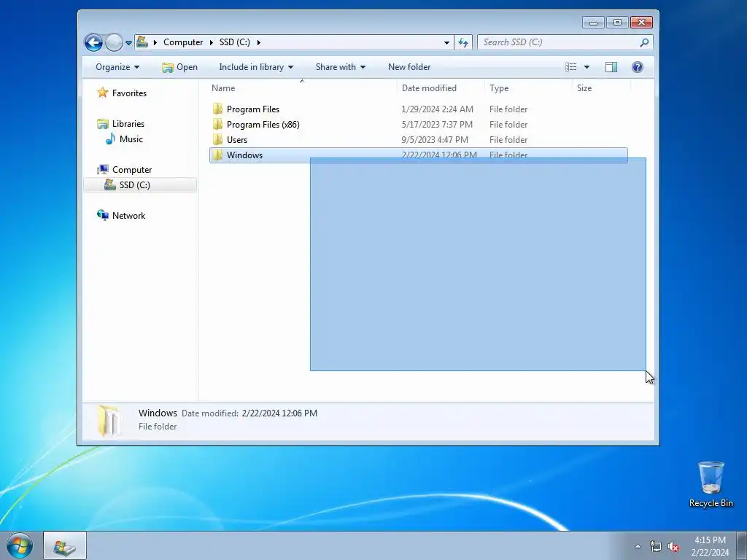
Task: Minimize the Explorer window
Action: [x=593, y=23]
